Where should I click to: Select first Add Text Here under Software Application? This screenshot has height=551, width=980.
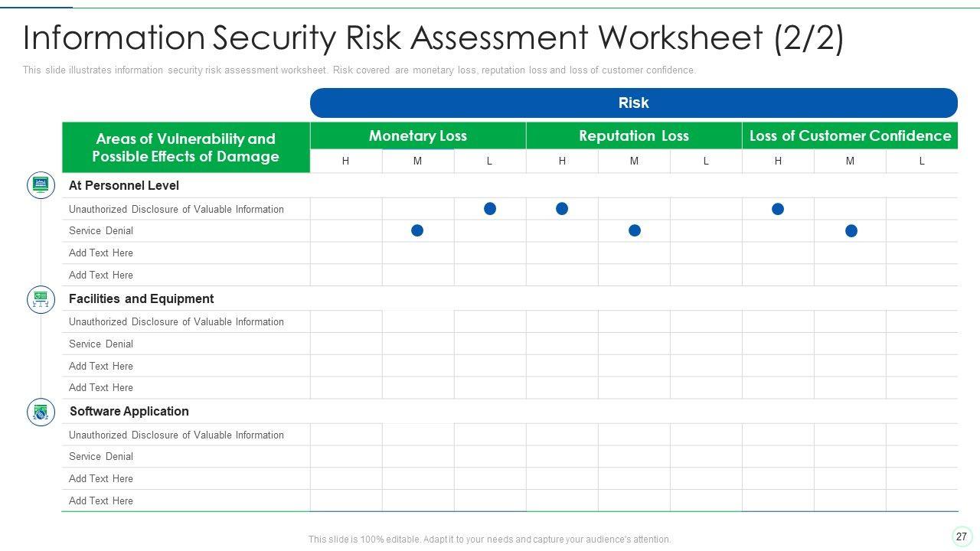101,478
